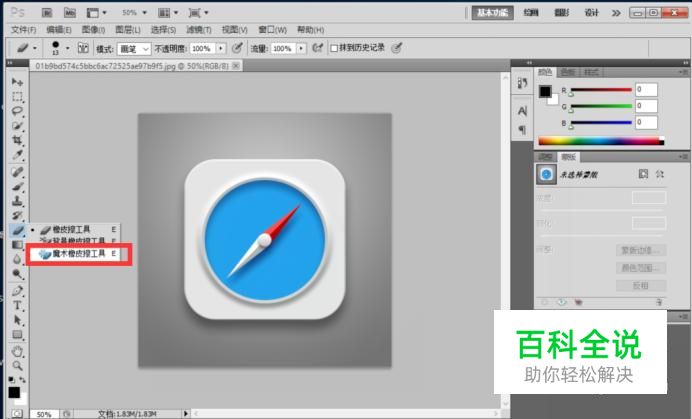The image size is (692, 419).
Task: Open the brush preset picker arrow
Action: [68, 48]
